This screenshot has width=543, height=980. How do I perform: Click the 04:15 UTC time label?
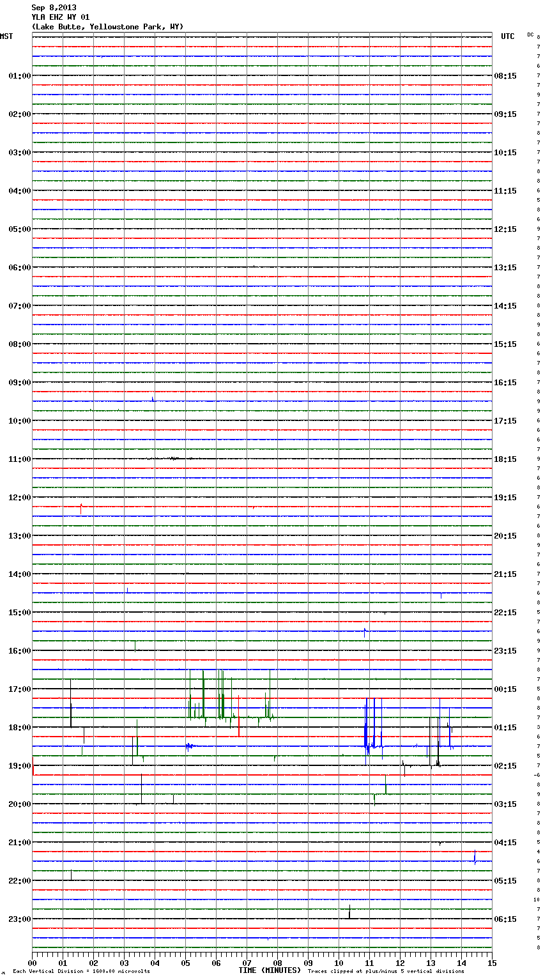tap(505, 843)
